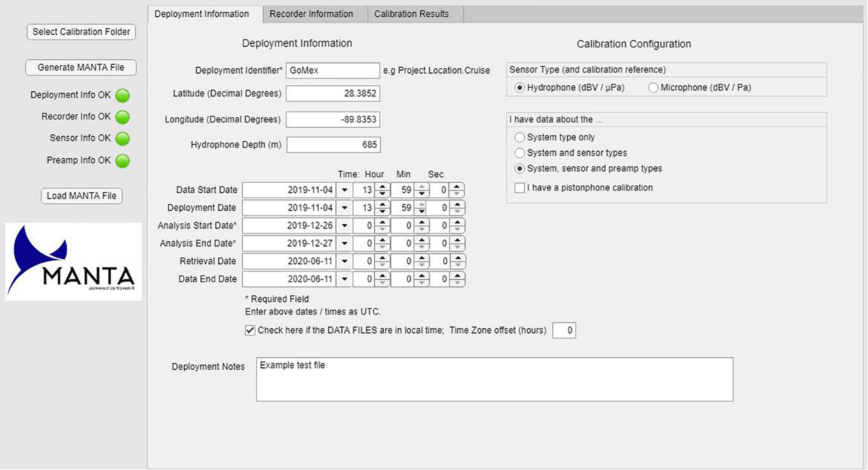Increment the Analysis Start Date seconds
This screenshot has height=470, width=868.
point(457,222)
